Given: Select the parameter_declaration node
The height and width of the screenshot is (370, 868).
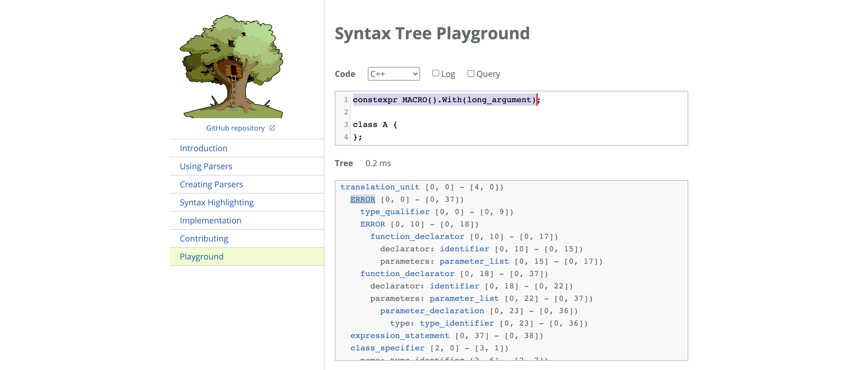Looking at the screenshot, I should [x=432, y=311].
